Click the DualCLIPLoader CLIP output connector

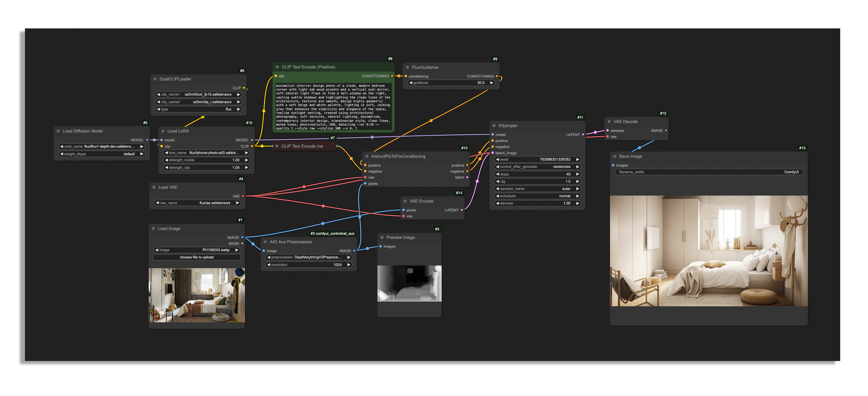point(244,88)
